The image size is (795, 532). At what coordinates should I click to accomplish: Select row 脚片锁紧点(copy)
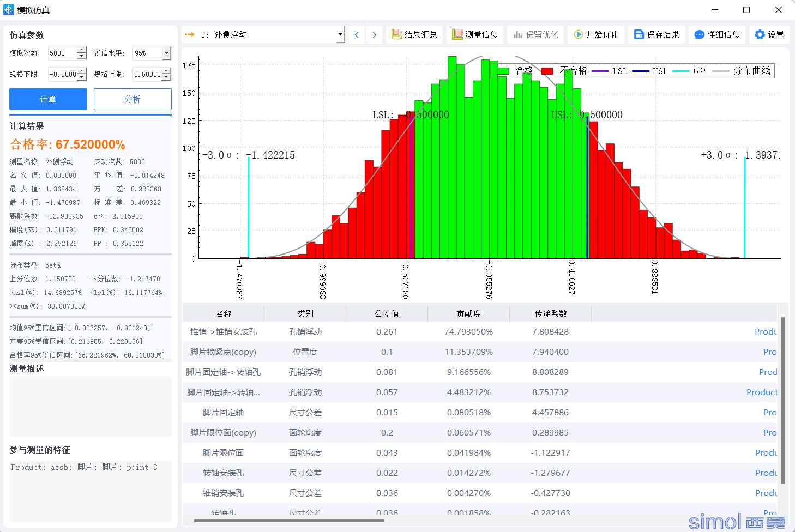[x=480, y=352]
